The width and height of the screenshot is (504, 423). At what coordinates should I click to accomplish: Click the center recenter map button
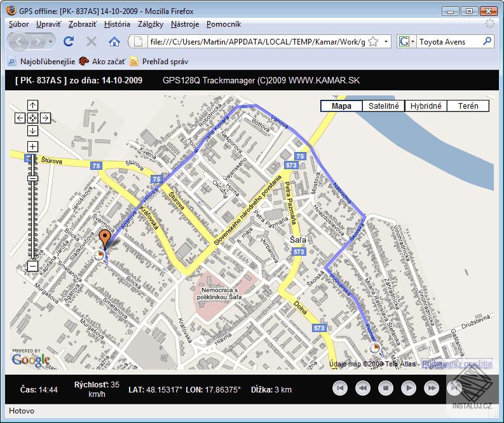32,118
